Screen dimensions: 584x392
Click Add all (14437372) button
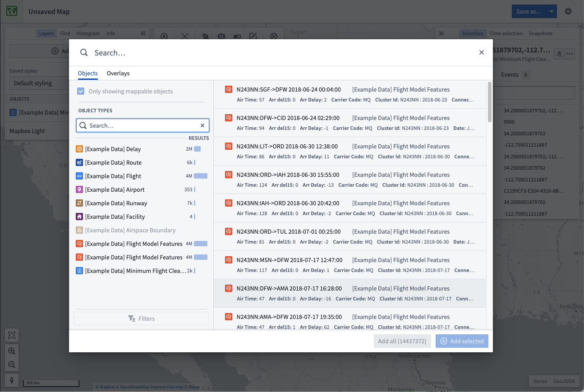(402, 341)
